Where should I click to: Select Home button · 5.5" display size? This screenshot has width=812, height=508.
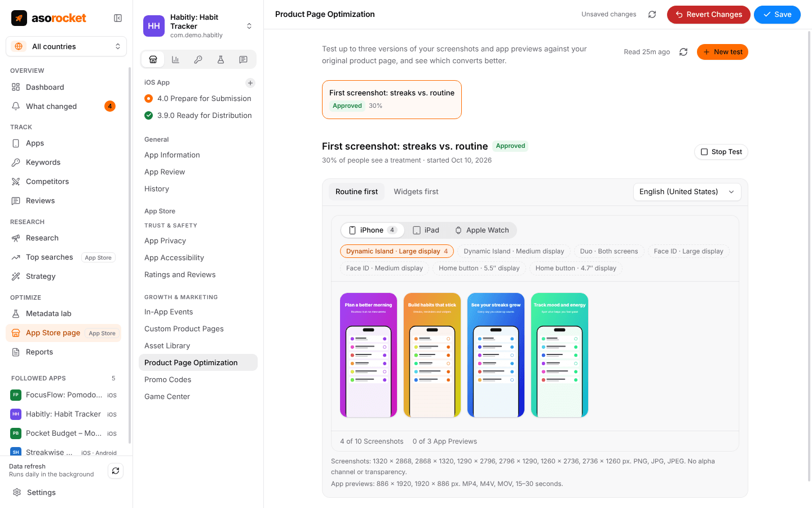[x=479, y=268]
